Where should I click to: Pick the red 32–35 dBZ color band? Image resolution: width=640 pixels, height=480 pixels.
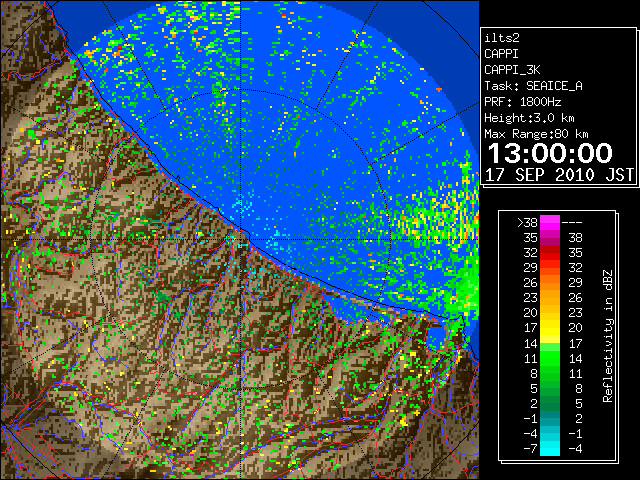click(x=550, y=253)
